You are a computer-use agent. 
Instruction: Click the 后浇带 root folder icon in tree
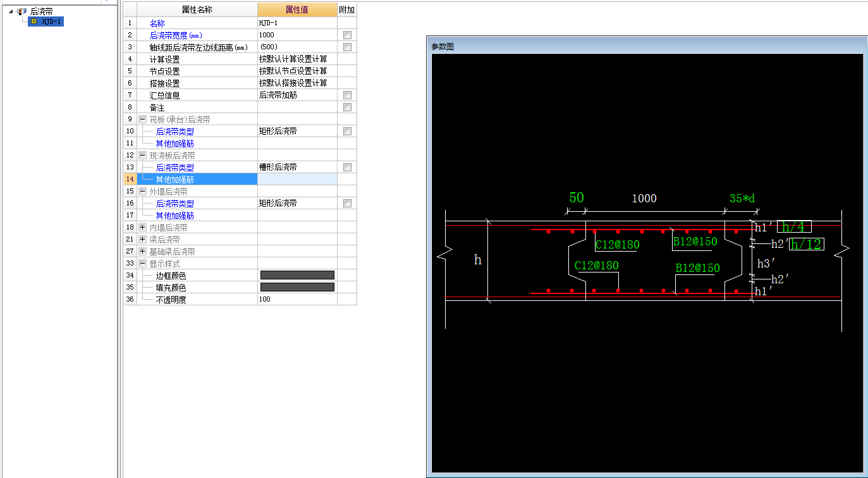(x=22, y=11)
